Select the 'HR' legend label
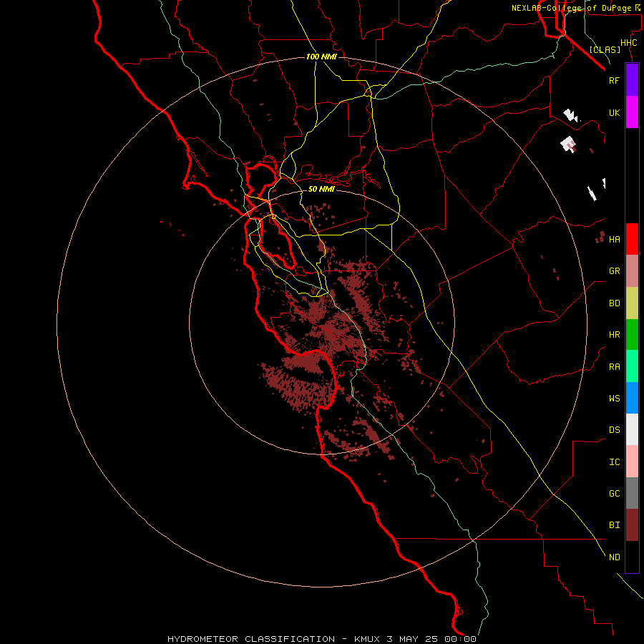Viewport: 644px width, 644px height. [x=614, y=335]
